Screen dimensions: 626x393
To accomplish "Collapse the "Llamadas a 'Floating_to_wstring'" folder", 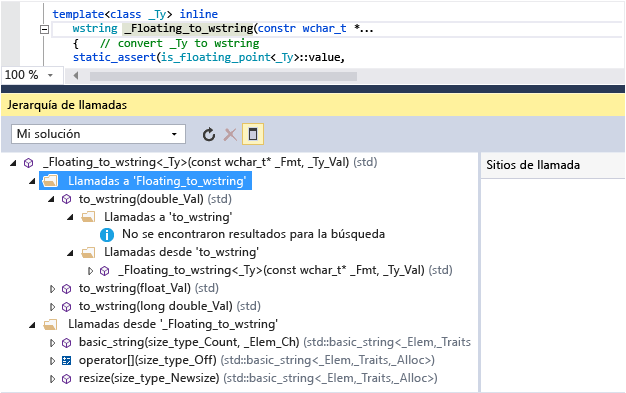I will click(32, 182).
